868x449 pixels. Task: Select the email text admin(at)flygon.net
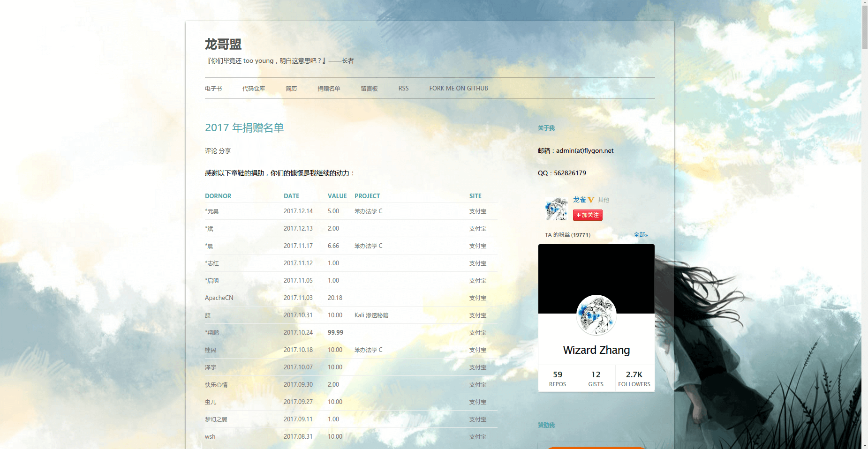point(585,150)
